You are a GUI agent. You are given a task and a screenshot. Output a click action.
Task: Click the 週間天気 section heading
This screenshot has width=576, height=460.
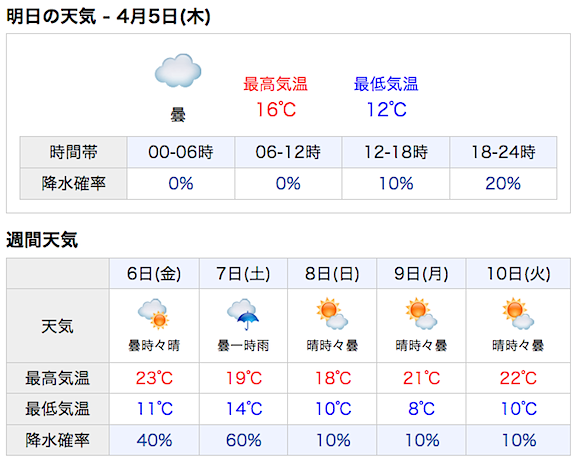click(x=42, y=240)
